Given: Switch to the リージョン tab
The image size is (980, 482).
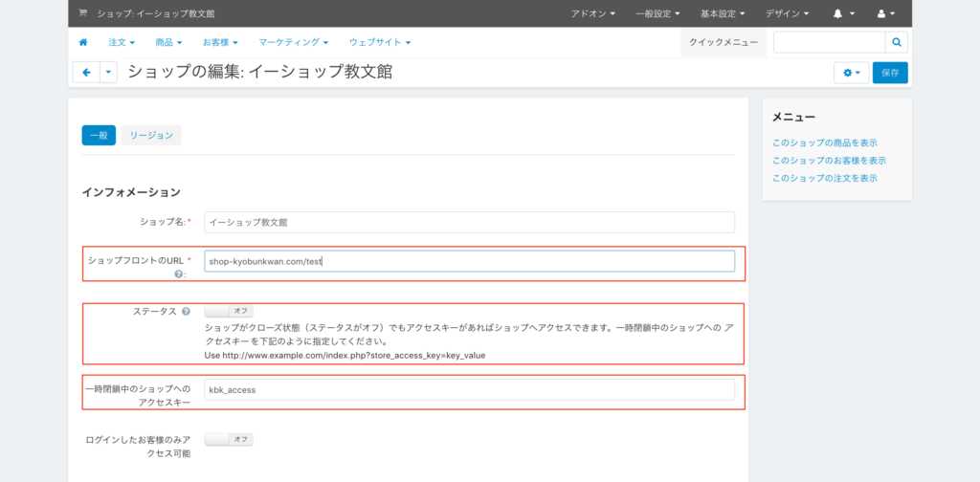Looking at the screenshot, I should pos(151,136).
